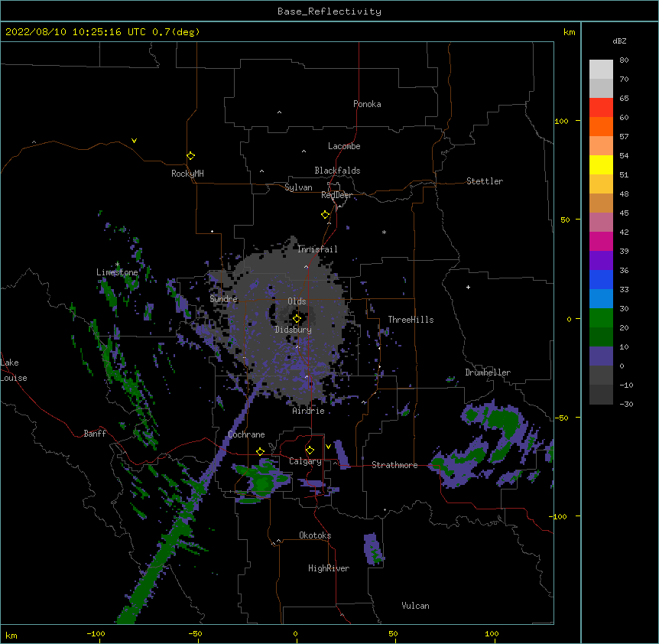Click the ThreeHills label

click(x=411, y=320)
